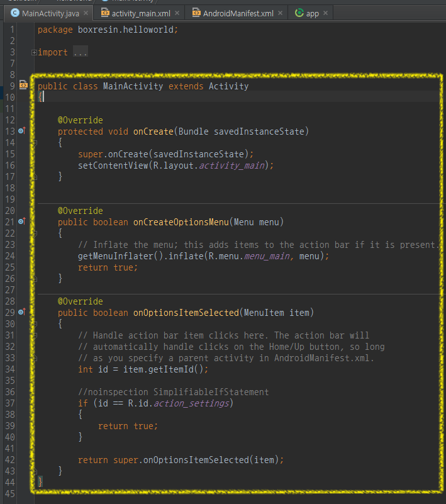Click override gutter marker beside onCreateOptionsMenu
The height and width of the screenshot is (504, 446).
pos(22,221)
